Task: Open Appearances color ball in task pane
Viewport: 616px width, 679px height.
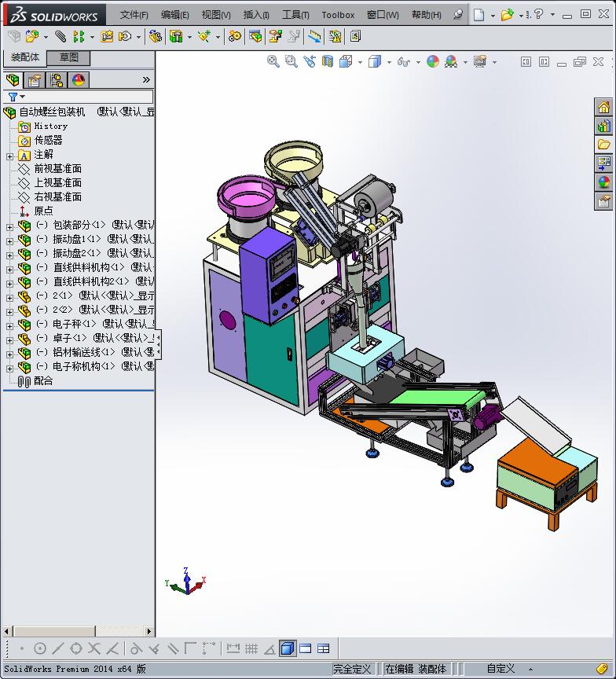Action: (603, 182)
